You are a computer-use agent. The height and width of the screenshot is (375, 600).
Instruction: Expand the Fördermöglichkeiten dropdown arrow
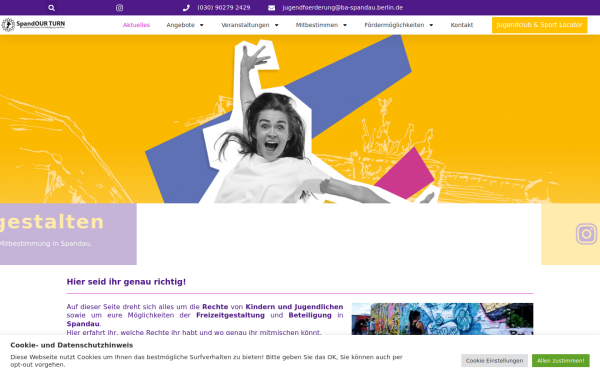click(431, 25)
